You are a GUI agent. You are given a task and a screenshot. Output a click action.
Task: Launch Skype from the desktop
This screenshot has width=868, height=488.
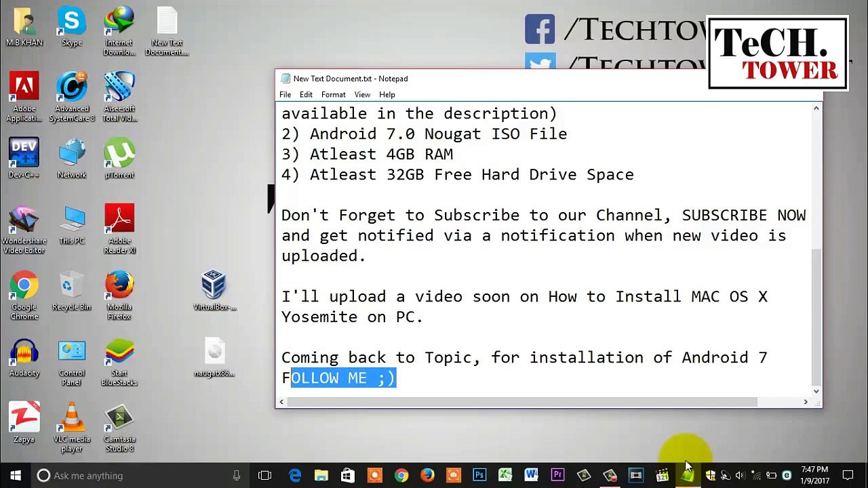[72, 26]
